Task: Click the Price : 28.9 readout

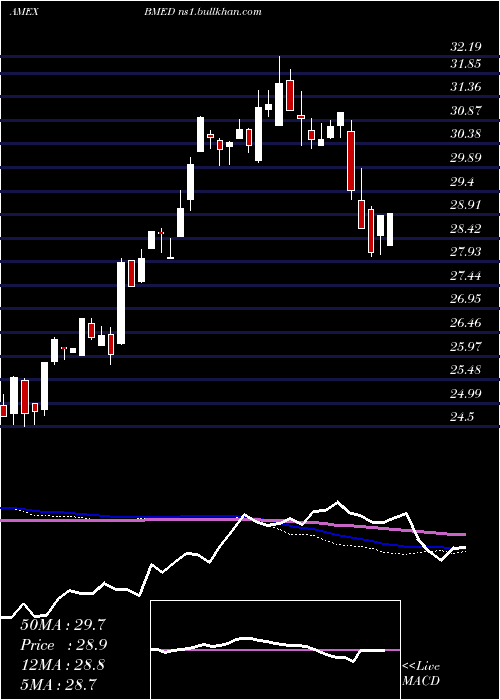Action: tap(63, 645)
